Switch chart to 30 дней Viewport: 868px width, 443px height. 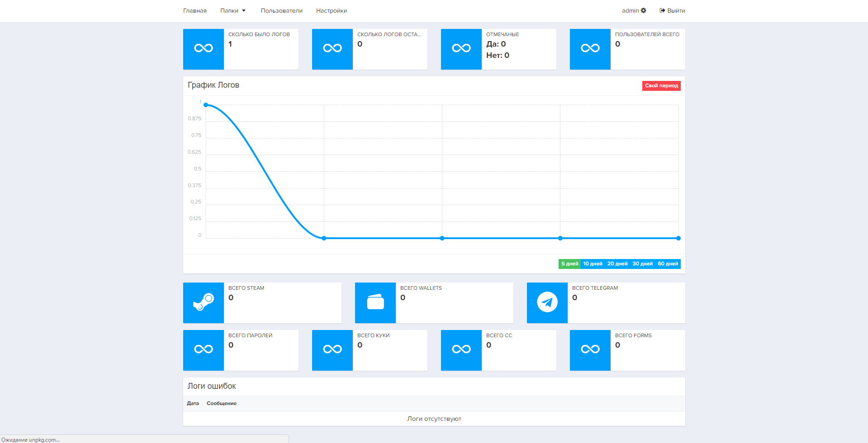pyautogui.click(x=642, y=264)
